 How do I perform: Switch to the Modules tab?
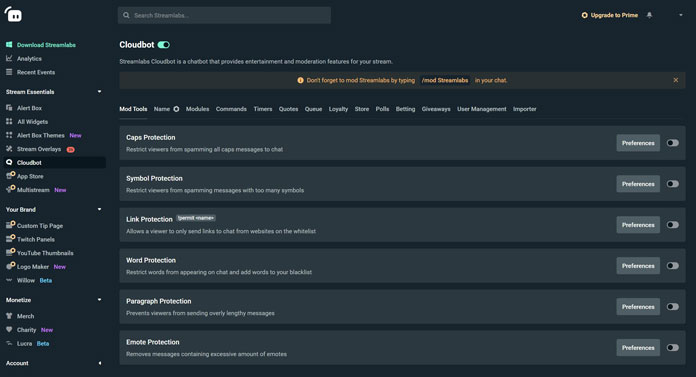[197, 109]
